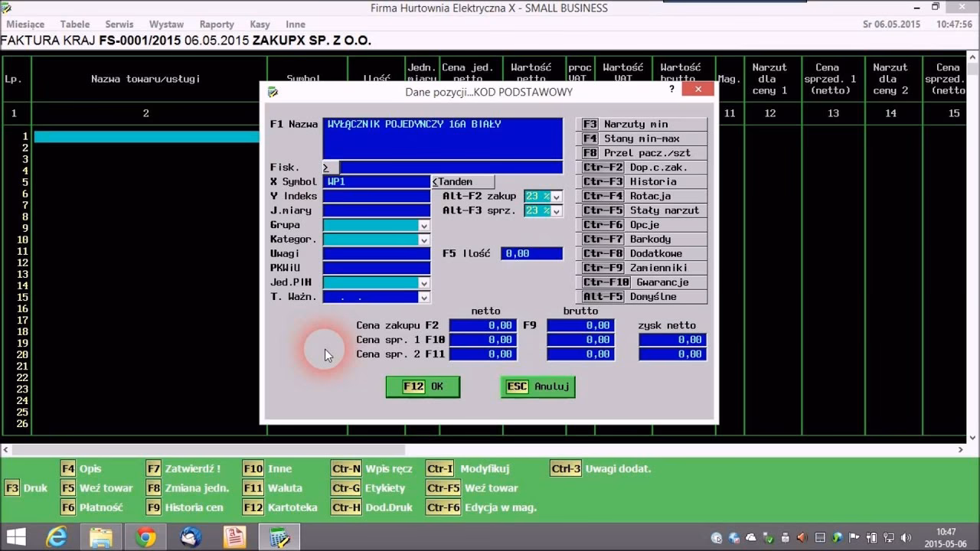
Task: Click the calculator app taskbar icon
Action: 280,537
